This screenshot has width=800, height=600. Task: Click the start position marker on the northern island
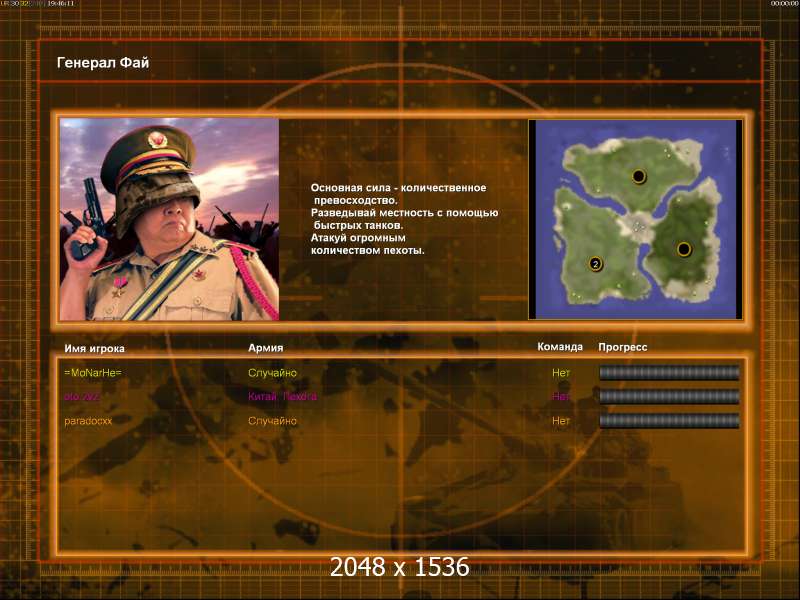638,177
